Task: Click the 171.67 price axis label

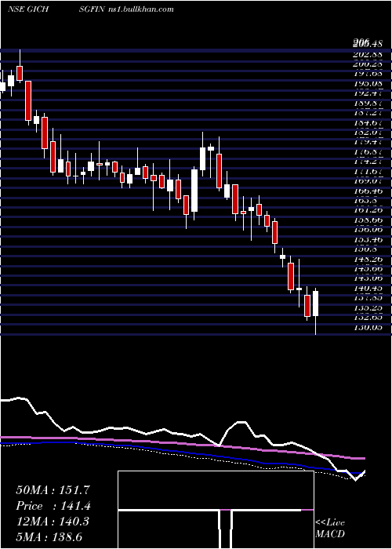Action: [367, 172]
